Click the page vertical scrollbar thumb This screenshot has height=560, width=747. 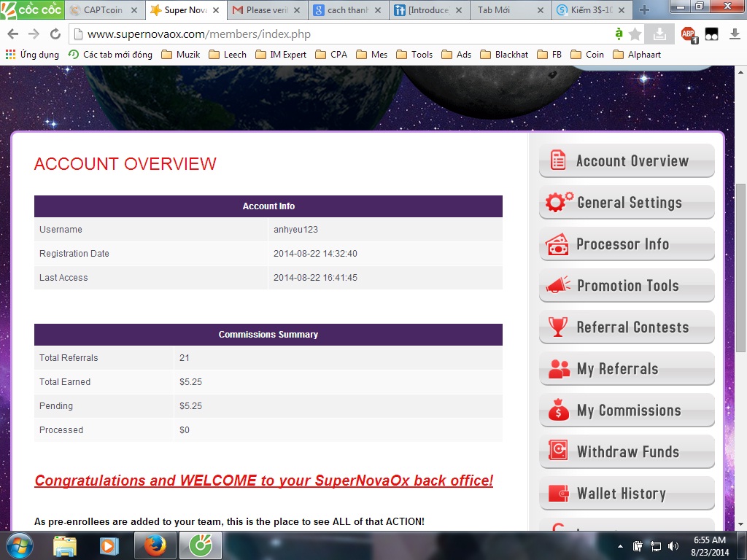[x=740, y=268]
